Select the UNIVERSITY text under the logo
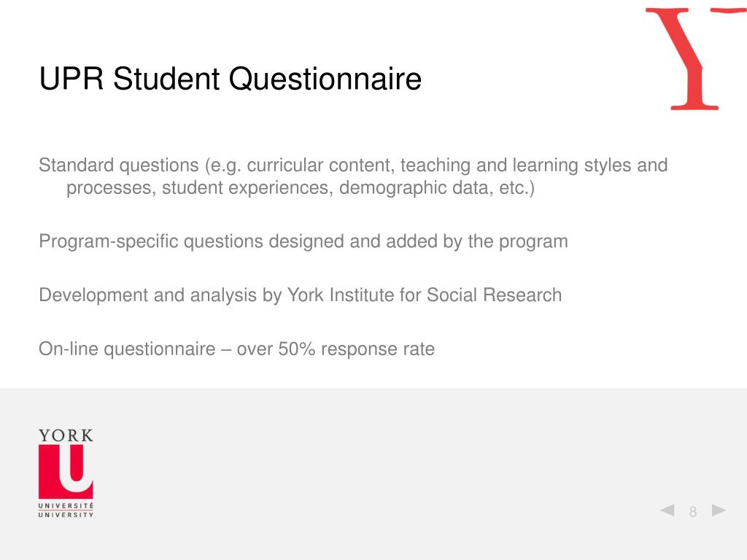The height and width of the screenshot is (560, 747). pyautogui.click(x=66, y=515)
